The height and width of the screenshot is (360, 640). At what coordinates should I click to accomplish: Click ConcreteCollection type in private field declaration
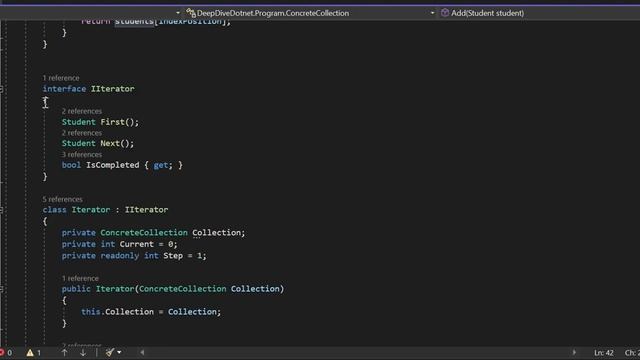click(x=144, y=233)
